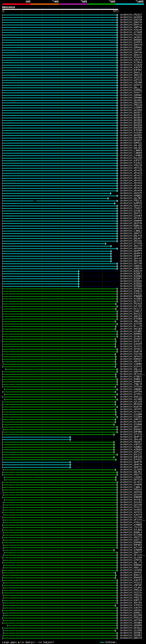Click hit label UniRef100_Q84UT1
This screenshot has width=146, height=644.
(x=131, y=55)
